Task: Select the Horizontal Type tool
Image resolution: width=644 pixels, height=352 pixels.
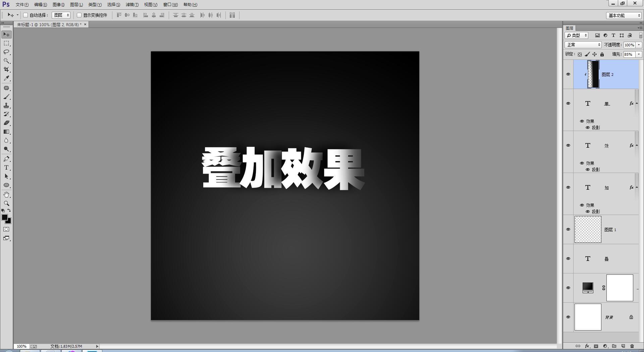Action: click(6, 168)
